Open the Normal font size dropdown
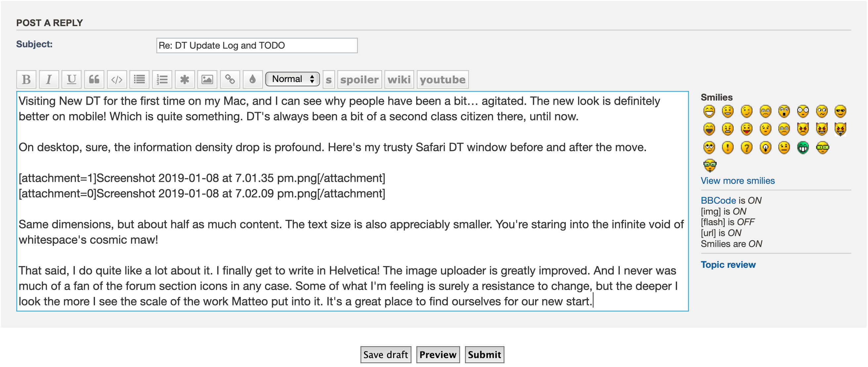The image size is (868, 367). coord(292,79)
